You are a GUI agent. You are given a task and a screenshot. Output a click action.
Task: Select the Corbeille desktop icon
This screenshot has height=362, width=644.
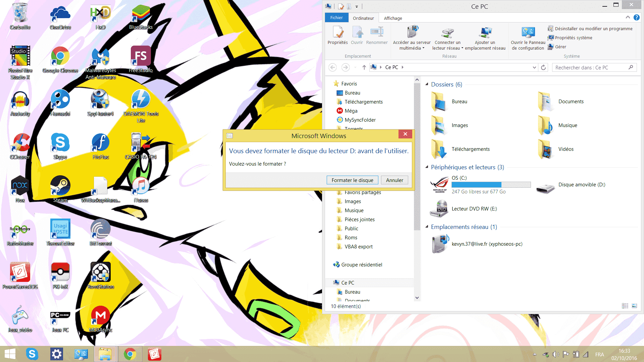(x=20, y=17)
